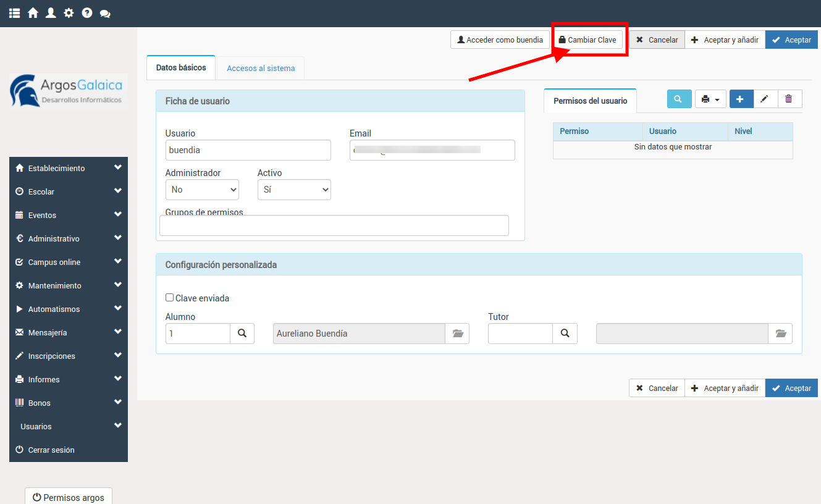Toggle the Clave enviada checkbox
Screen dimensions: 821x504
tap(170, 298)
